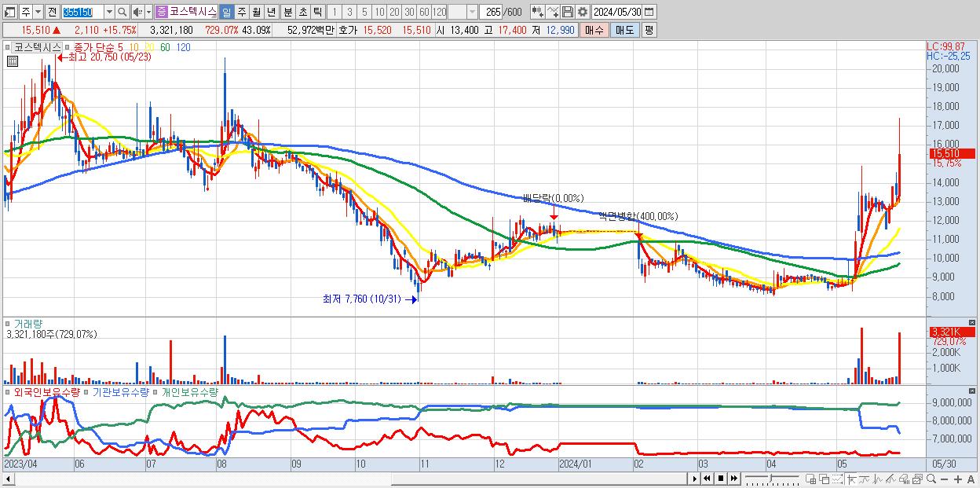Click the 전 button in the toolbar
980x488 pixels.
pyautogui.click(x=52, y=12)
